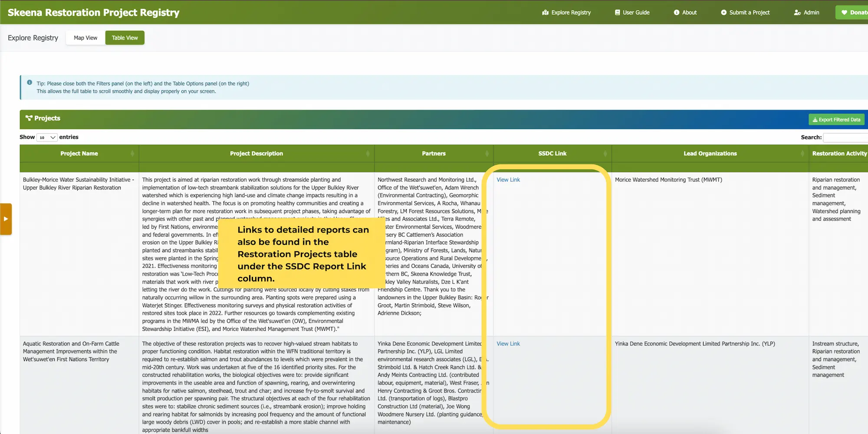Click the book icon next to User Guide

click(x=617, y=13)
